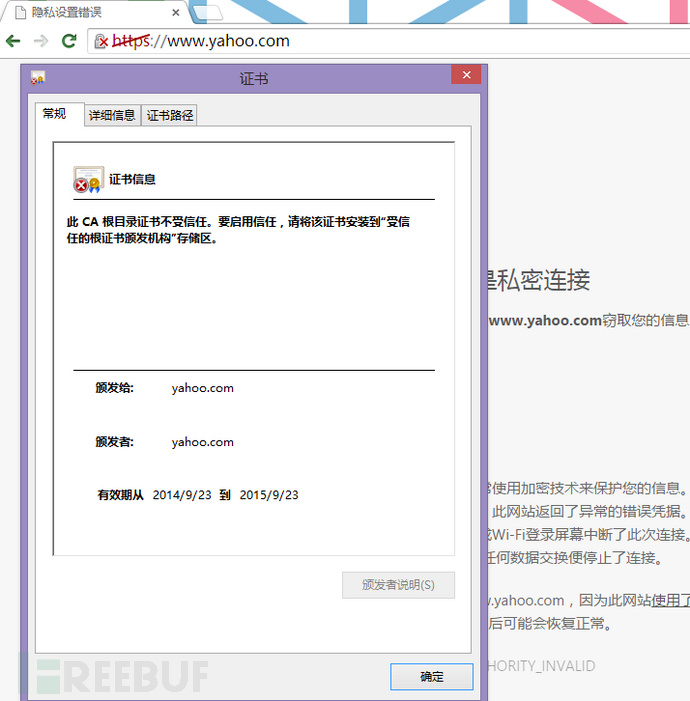Click the start date 2014/9/23
The width and height of the screenshot is (690, 701).
click(182, 495)
